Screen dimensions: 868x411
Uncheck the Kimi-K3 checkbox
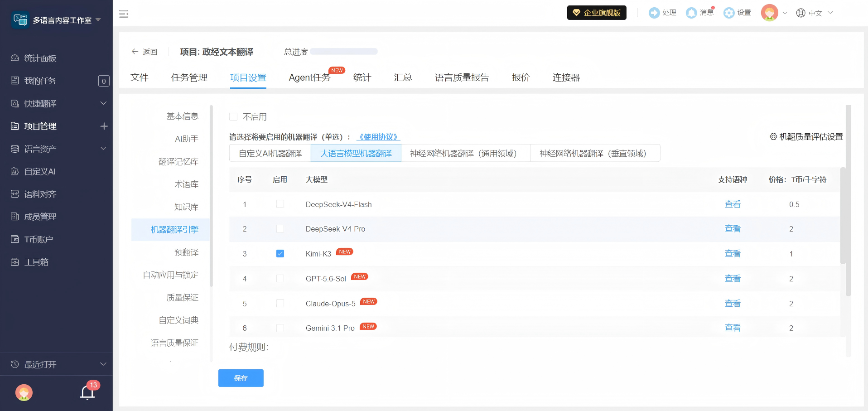280,254
